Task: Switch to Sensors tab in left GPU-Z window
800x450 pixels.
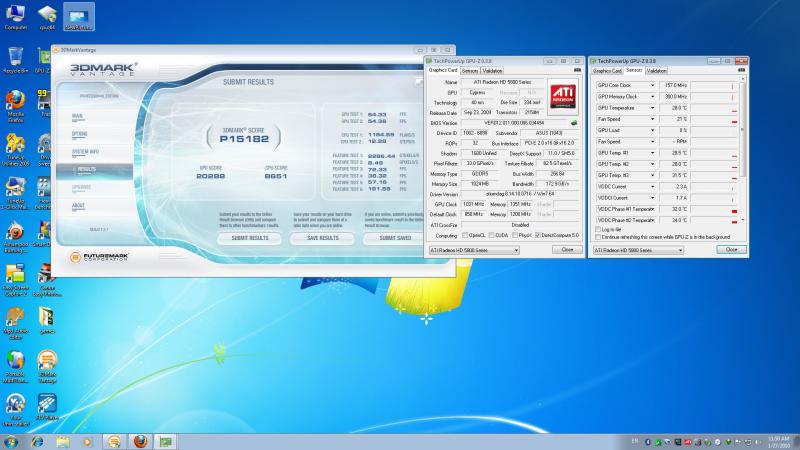Action: 470,71
